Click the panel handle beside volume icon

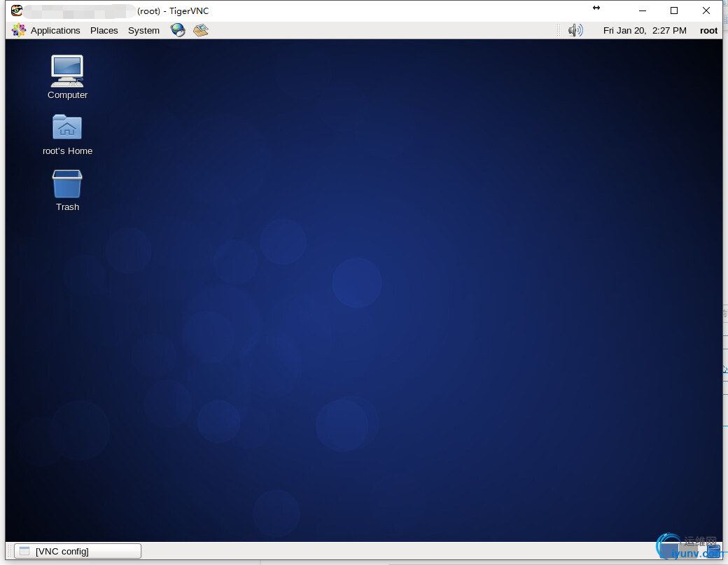[559, 31]
